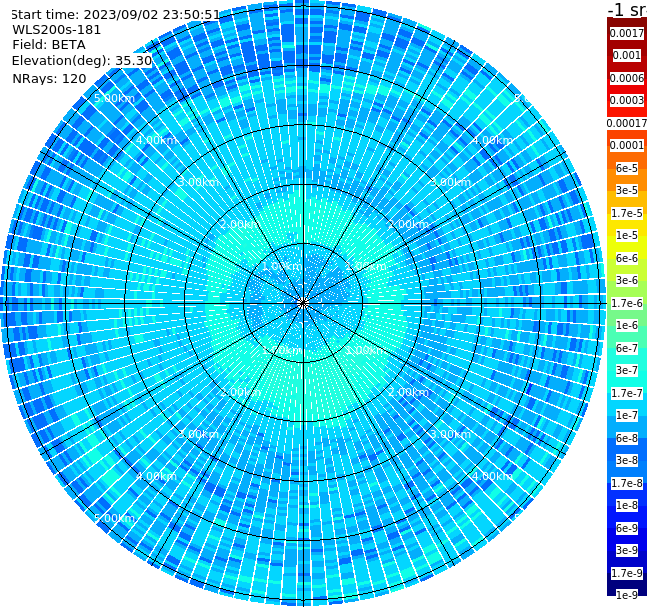Click the '3.00km' label in the lower-left quadrant
Screen dimensions: 647x607
coord(198,434)
